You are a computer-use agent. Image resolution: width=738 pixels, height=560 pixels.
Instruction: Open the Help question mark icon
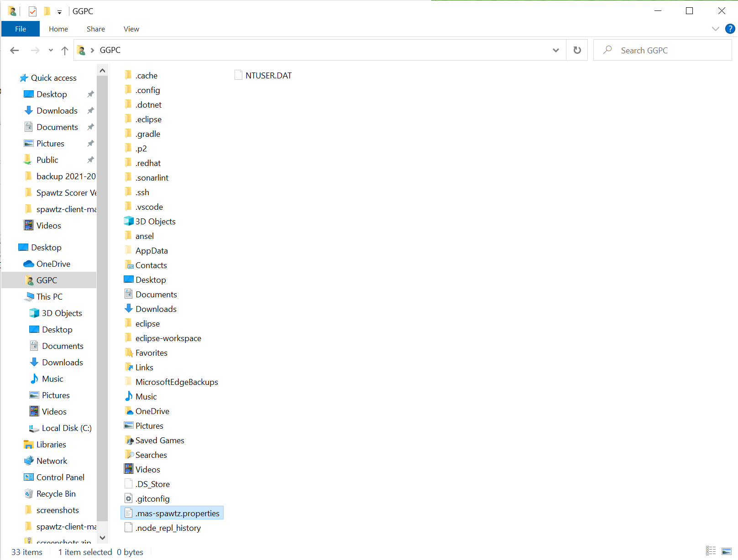730,29
